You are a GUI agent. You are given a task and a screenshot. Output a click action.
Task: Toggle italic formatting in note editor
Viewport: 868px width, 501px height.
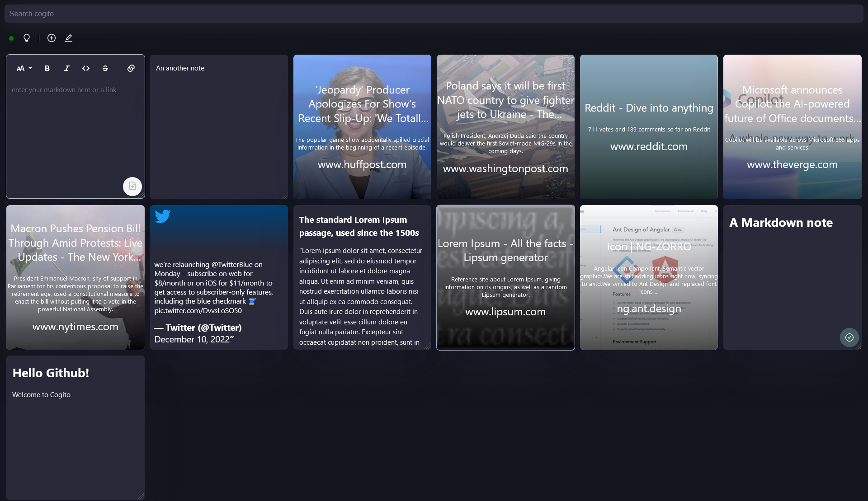point(66,68)
